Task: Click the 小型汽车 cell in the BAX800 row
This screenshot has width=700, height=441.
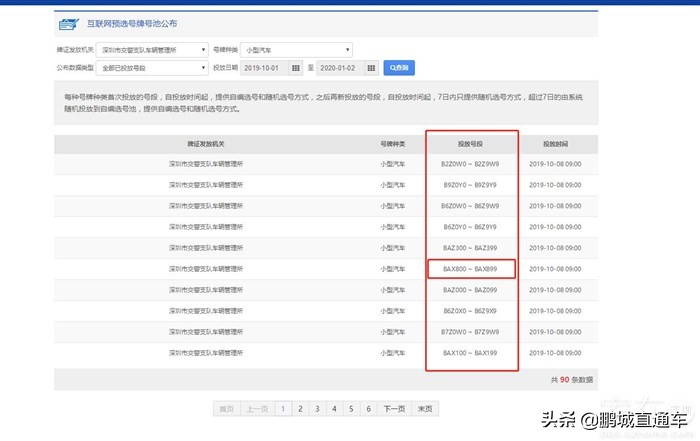Action: pyautogui.click(x=392, y=269)
